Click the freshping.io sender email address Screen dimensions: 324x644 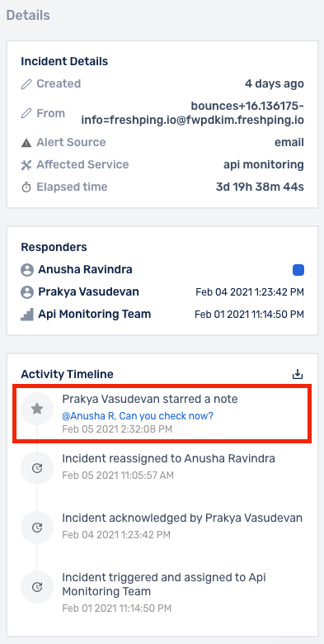[x=193, y=113]
